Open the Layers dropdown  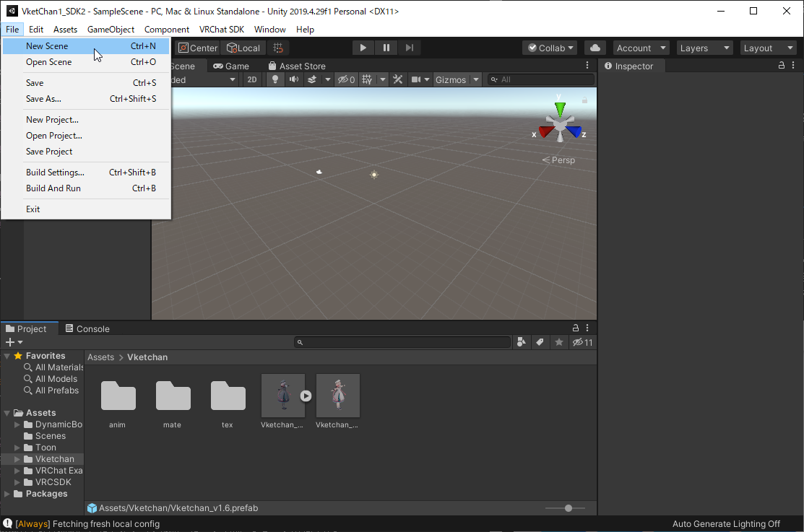704,48
